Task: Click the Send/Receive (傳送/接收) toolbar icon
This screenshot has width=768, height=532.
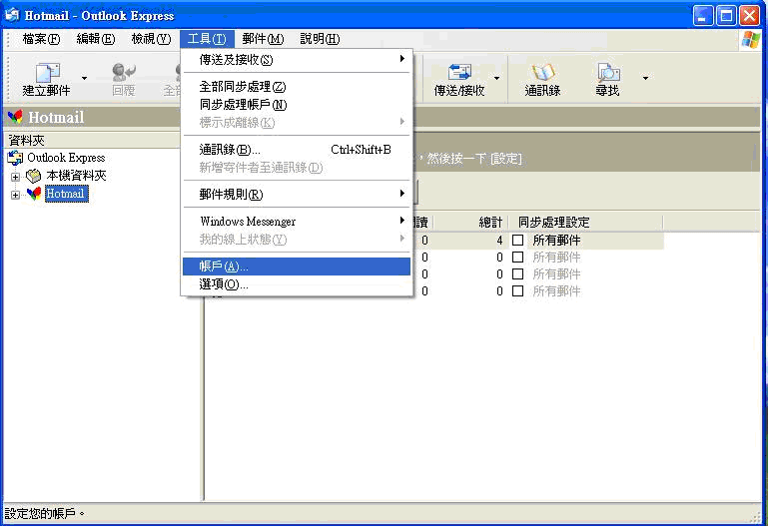Action: click(459, 73)
